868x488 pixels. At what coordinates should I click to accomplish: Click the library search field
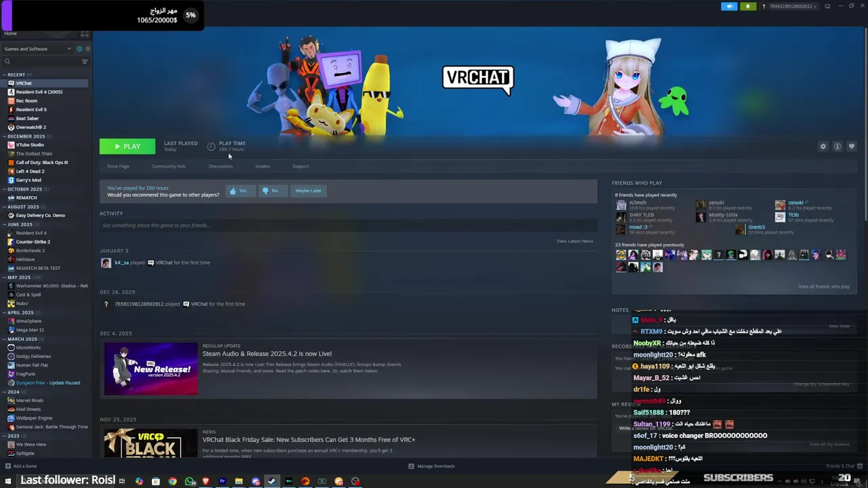(x=41, y=62)
